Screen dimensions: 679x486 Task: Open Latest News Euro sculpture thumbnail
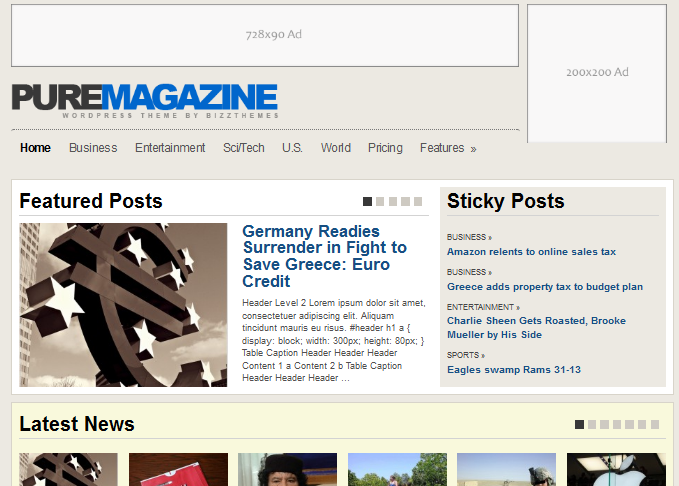pyautogui.click(x=68, y=470)
